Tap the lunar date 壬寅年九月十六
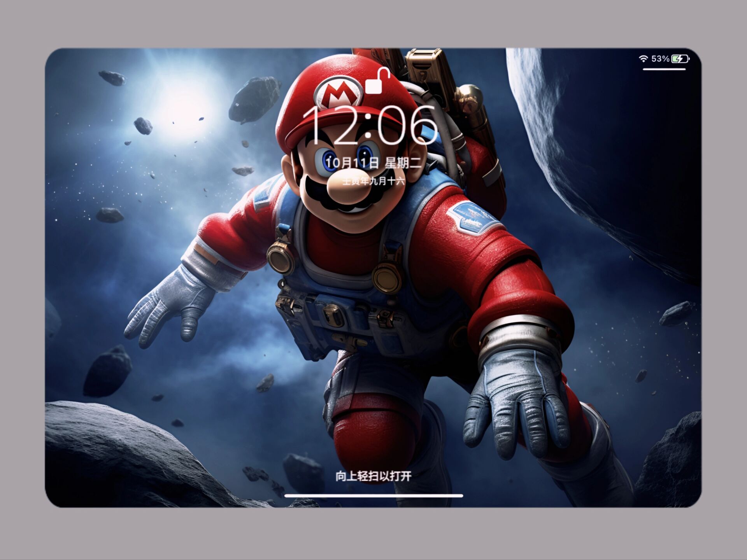 373,181
